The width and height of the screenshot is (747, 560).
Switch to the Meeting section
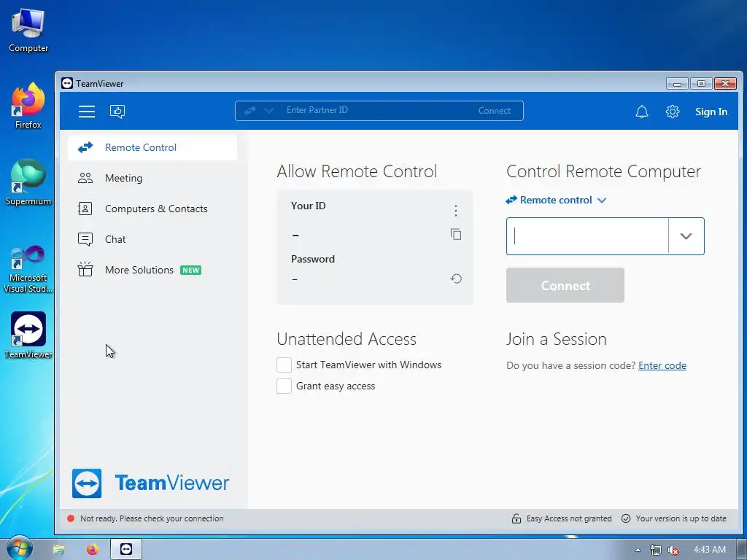tap(152, 178)
